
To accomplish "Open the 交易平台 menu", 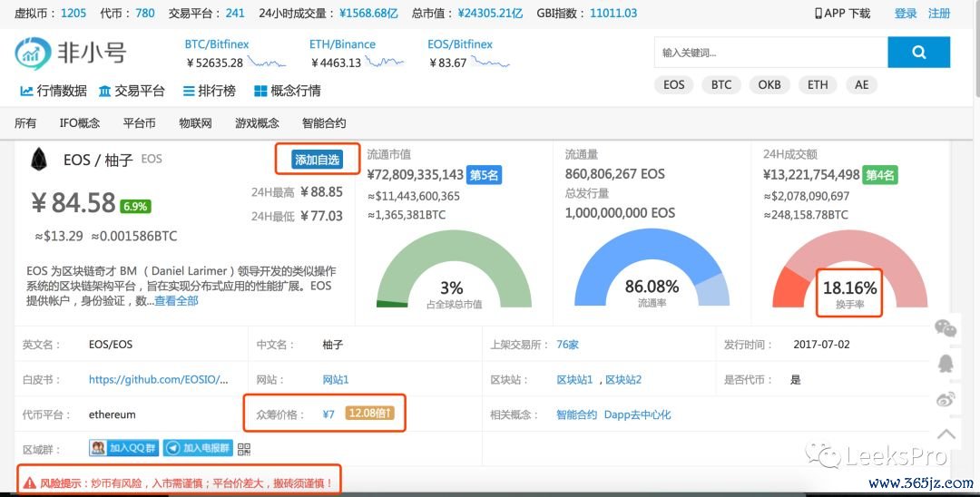I will [x=132, y=92].
